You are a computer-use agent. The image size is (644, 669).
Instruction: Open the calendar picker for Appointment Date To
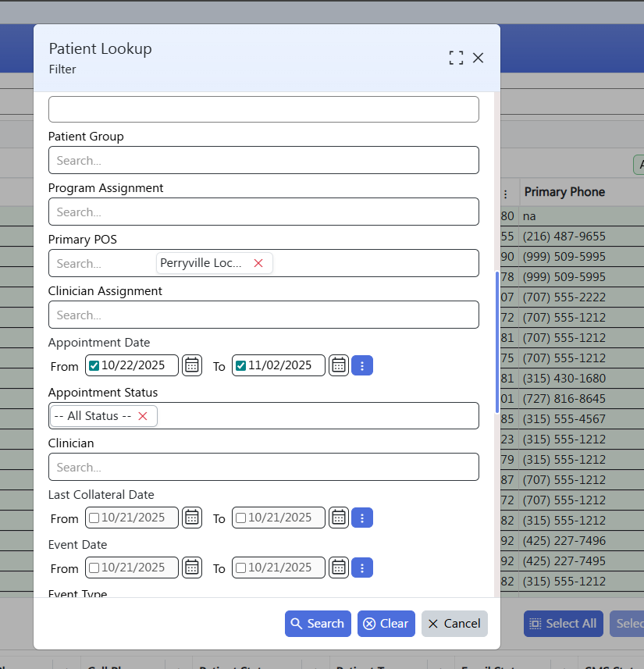click(339, 365)
